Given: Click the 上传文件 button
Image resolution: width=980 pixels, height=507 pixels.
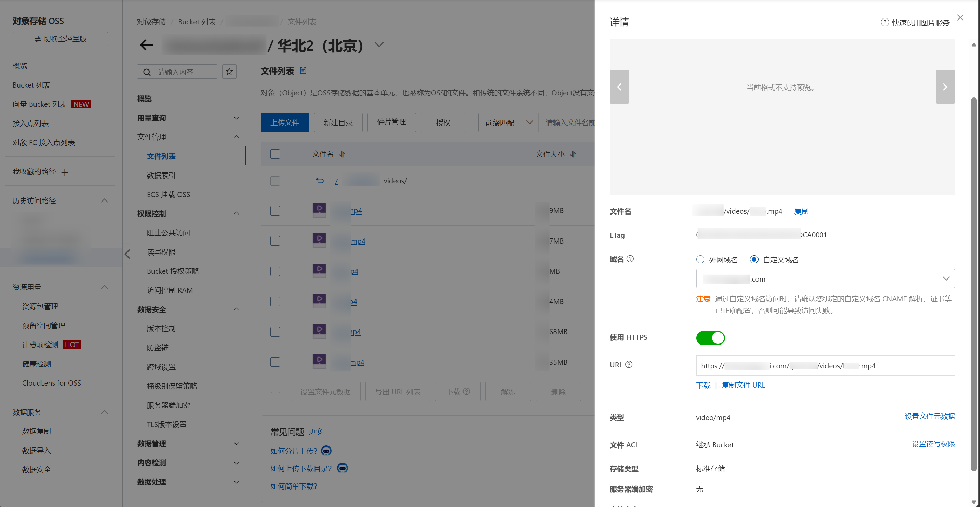Looking at the screenshot, I should pyautogui.click(x=285, y=122).
